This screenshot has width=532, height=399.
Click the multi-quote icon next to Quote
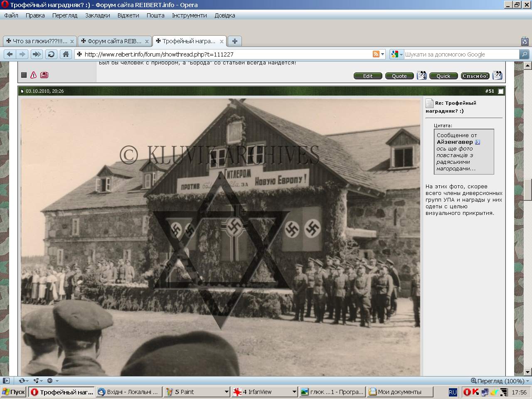pyautogui.click(x=422, y=75)
